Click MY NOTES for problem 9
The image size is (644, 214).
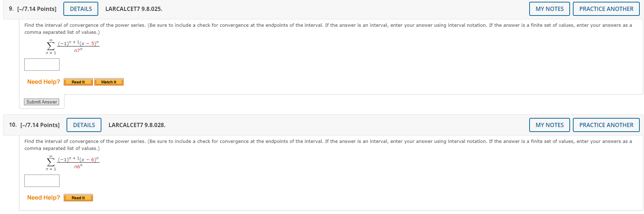coord(549,9)
